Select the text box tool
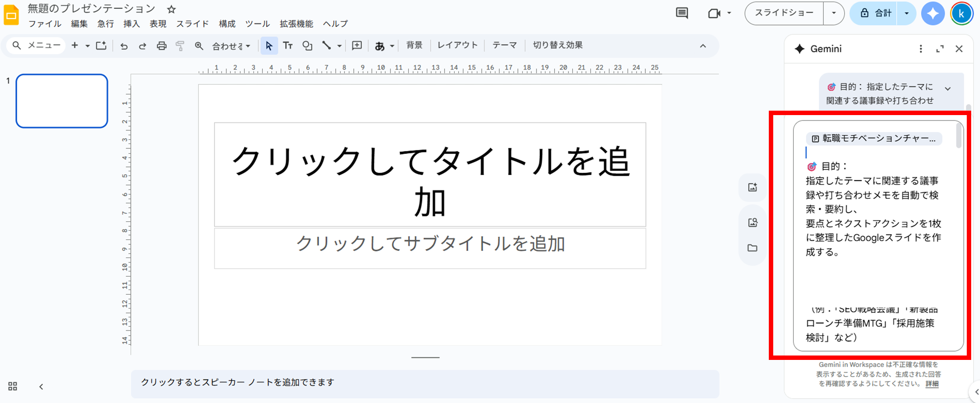This screenshot has height=403, width=980. (x=288, y=46)
